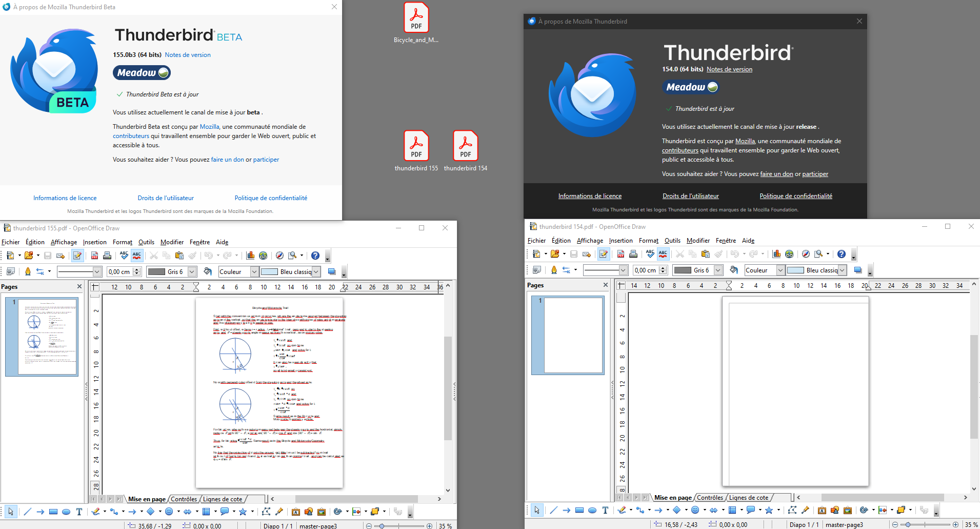Open Fontwork Gallery in thunderbird 155.pdf window
980x529 pixels.
pyautogui.click(x=296, y=512)
